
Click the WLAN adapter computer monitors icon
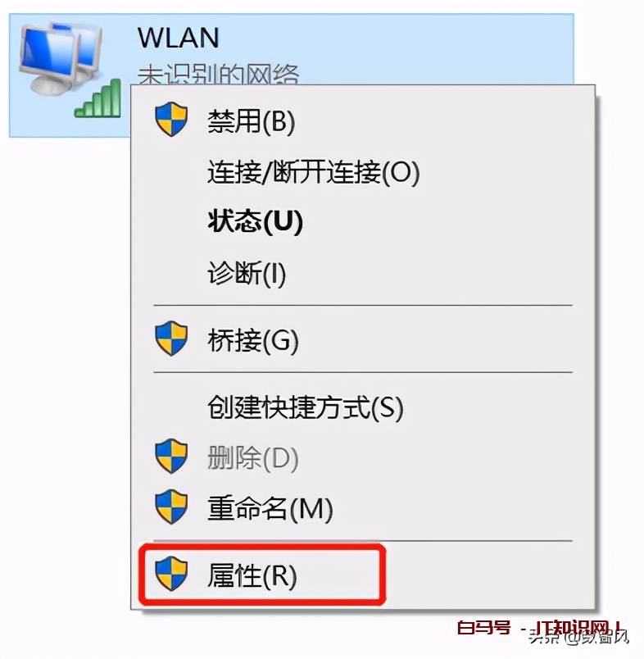(61, 59)
